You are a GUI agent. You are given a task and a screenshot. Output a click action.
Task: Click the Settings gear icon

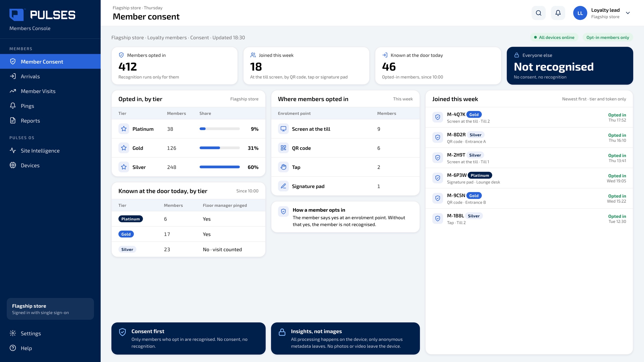[x=13, y=333]
